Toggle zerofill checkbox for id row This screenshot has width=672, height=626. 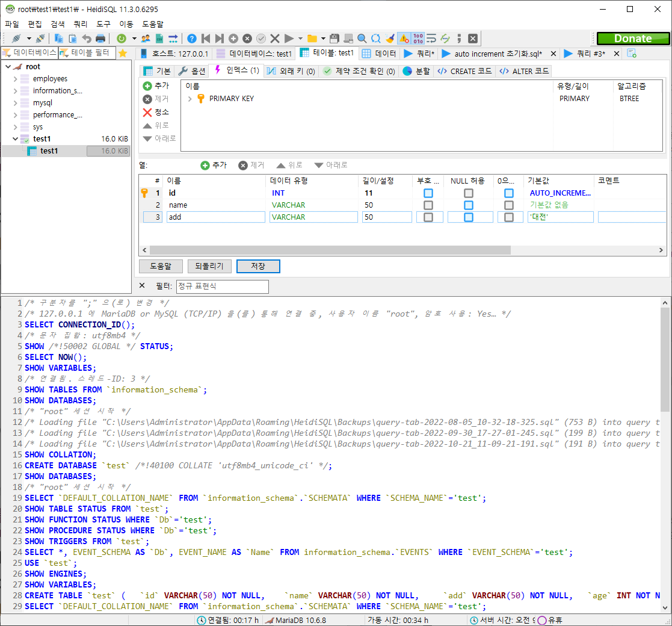pyautogui.click(x=509, y=193)
